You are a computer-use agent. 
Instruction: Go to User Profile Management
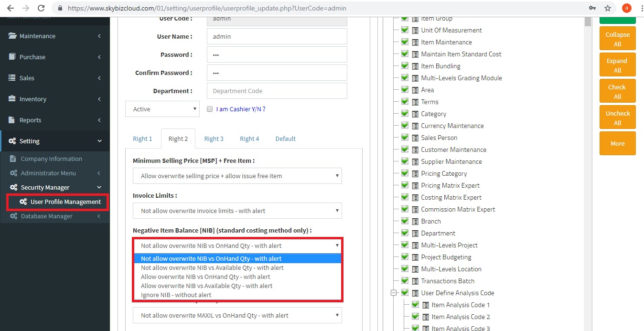[65, 202]
